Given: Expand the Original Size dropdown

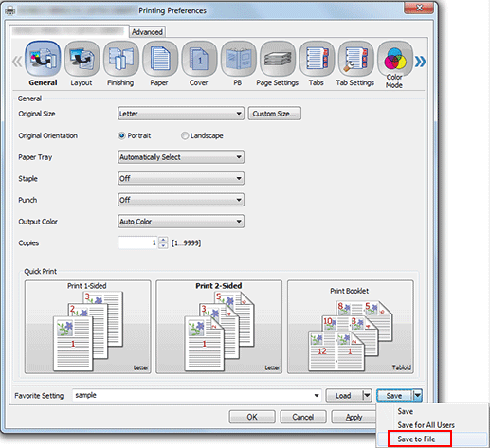Looking at the screenshot, I should 181,114.
